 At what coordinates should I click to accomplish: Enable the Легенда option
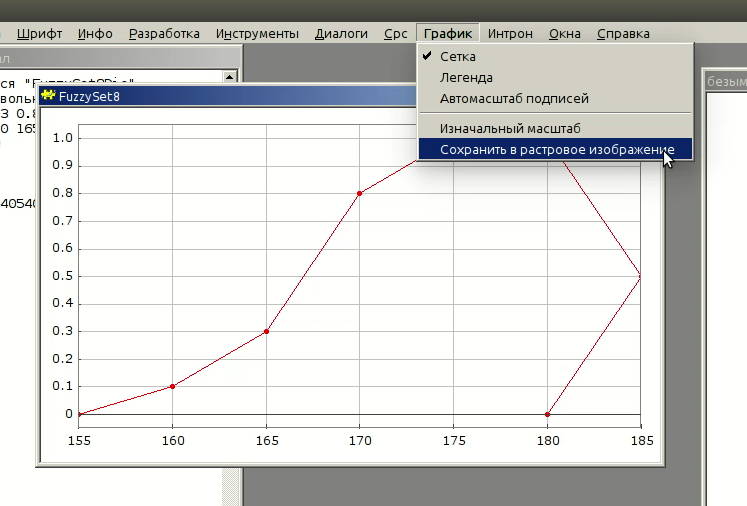tap(466, 78)
